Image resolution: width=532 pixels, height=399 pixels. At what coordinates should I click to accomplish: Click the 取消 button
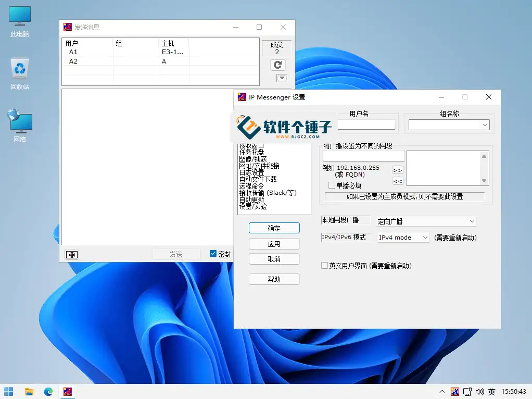pyautogui.click(x=274, y=259)
